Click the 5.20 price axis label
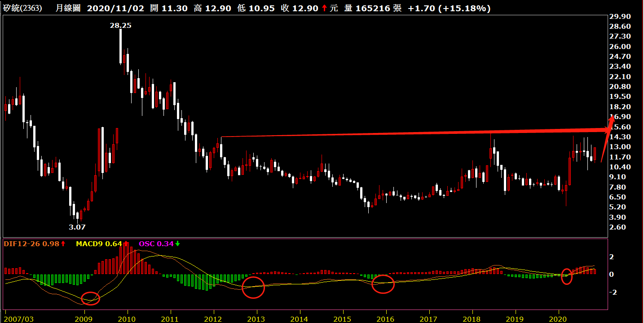This screenshot has width=644, height=323. pos(619,207)
